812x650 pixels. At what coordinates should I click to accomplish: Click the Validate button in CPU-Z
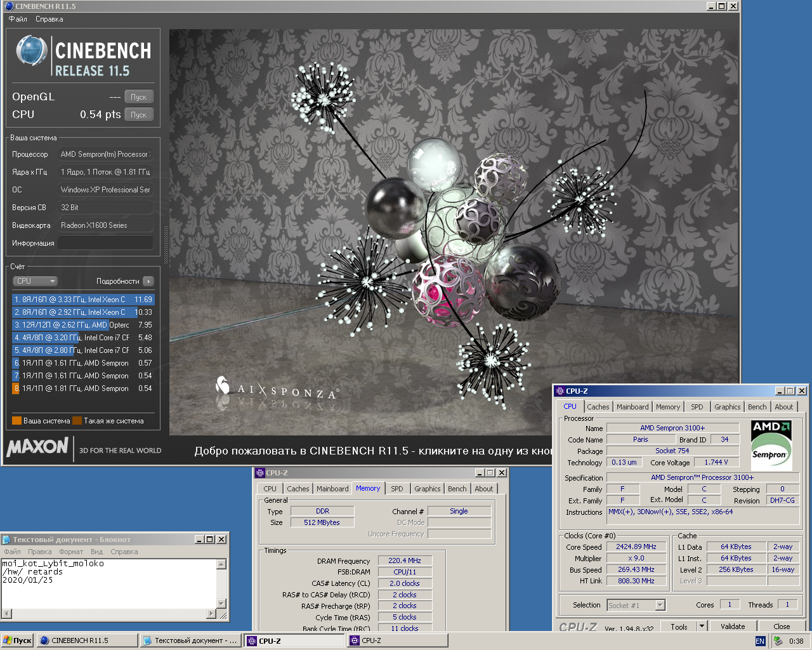coord(733,627)
